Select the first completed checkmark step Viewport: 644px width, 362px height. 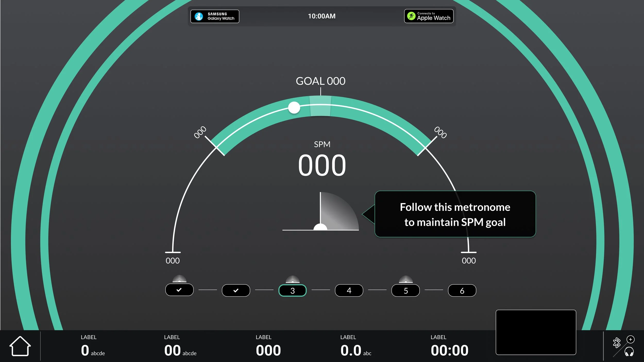(x=179, y=290)
